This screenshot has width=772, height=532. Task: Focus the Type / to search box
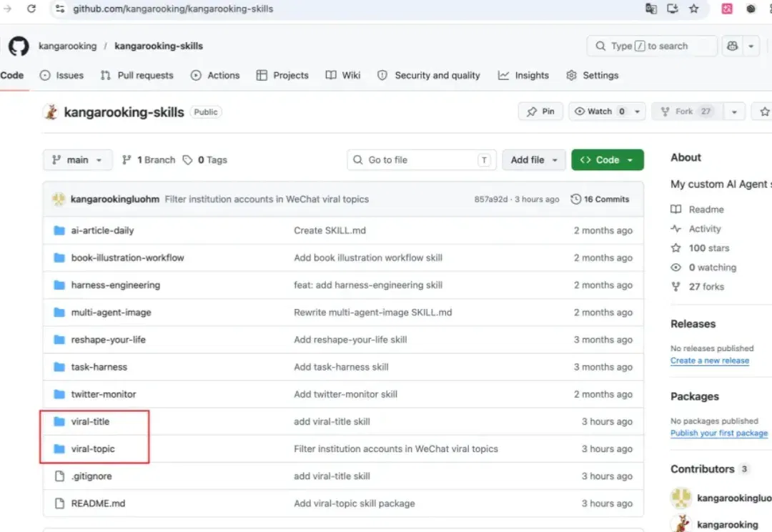coord(652,46)
